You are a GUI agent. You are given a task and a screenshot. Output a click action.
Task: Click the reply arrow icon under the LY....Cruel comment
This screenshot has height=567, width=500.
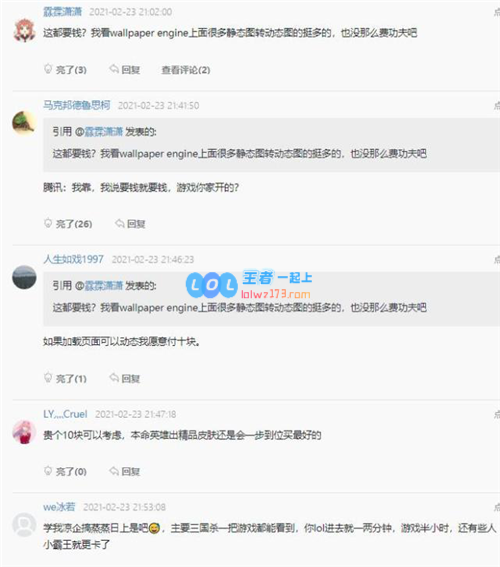[x=114, y=470]
